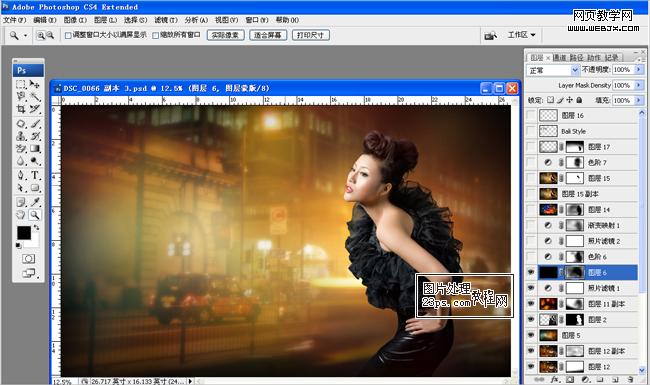Switch to the 路径 paths tab
The width and height of the screenshot is (650, 385).
click(576, 58)
